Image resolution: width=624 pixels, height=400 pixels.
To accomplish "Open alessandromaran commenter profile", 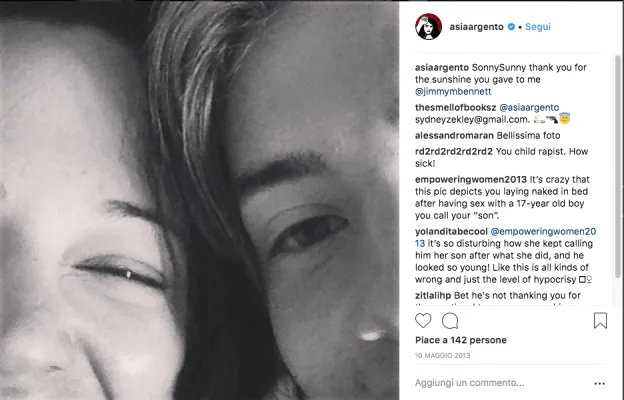I will pos(454,135).
